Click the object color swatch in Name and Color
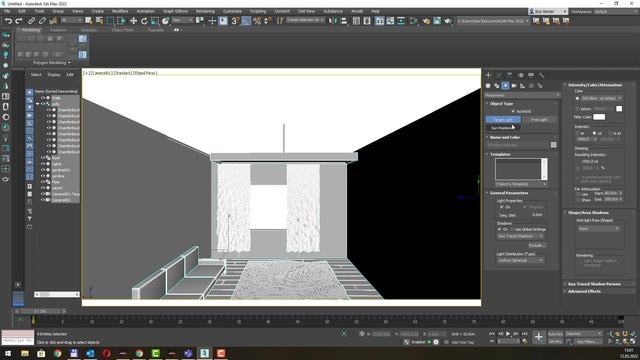The image size is (640, 360). click(553, 145)
